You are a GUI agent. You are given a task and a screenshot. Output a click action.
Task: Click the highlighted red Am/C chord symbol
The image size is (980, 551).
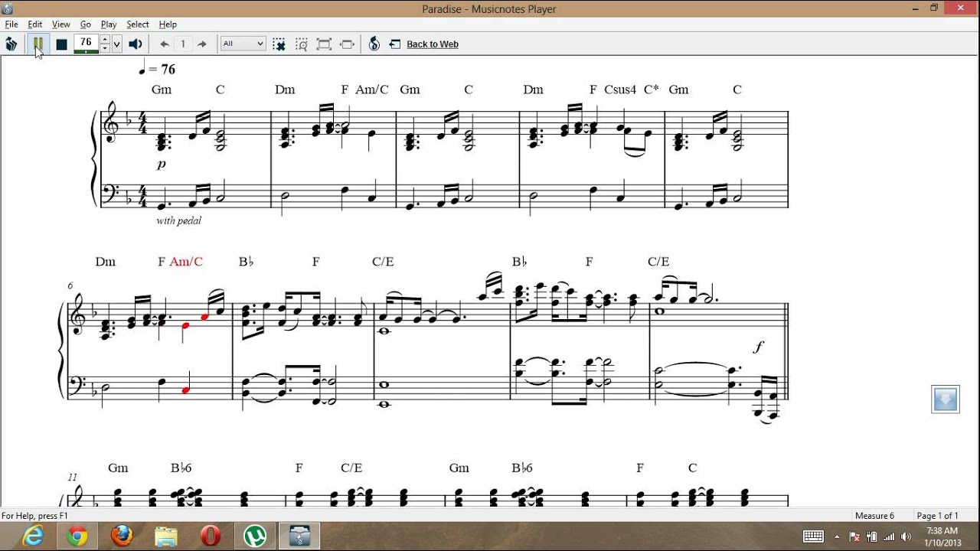pyautogui.click(x=186, y=262)
